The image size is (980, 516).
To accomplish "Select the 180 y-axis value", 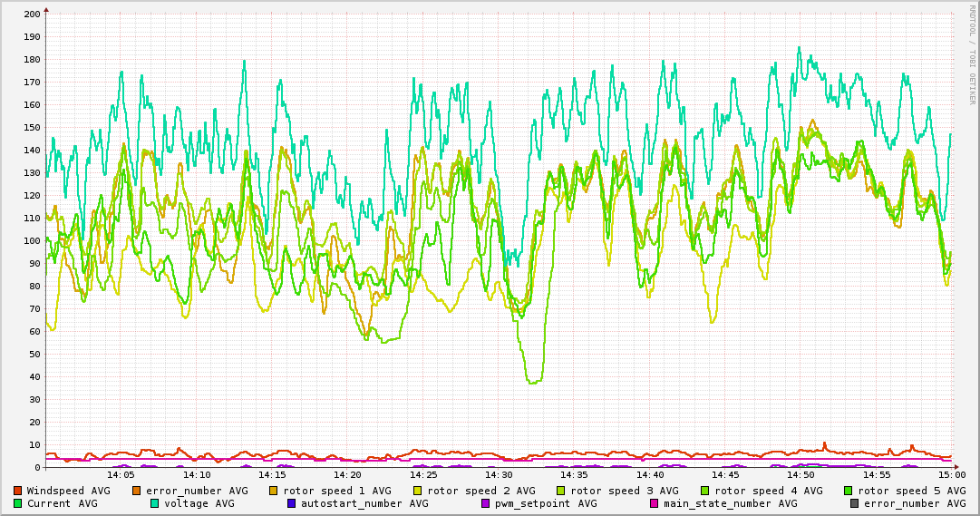I will point(31,60).
